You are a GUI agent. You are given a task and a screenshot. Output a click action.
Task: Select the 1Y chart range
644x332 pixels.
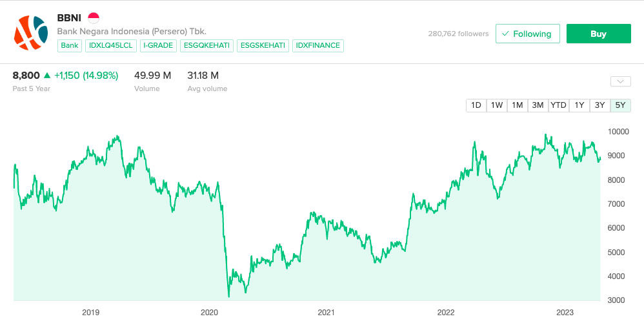coord(579,105)
